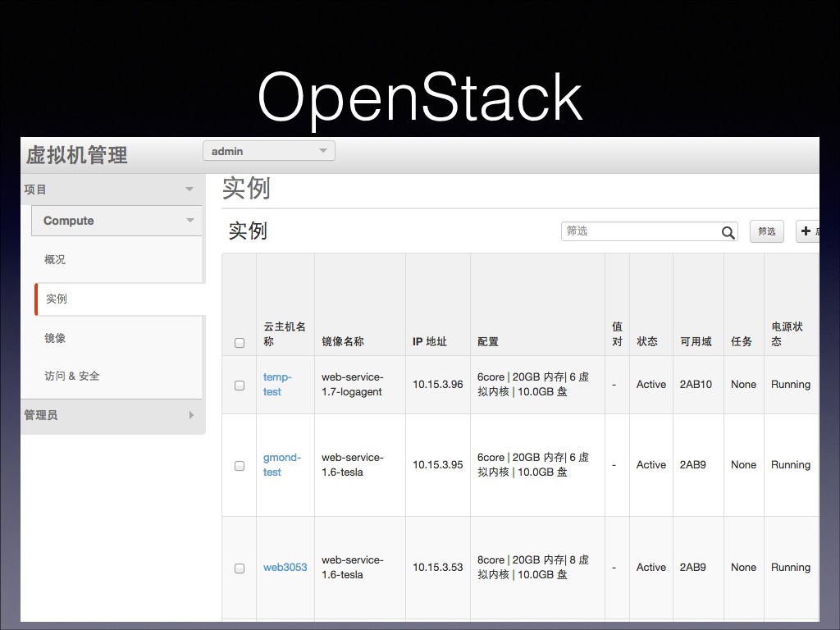840x630 pixels.
Task: Click the 虚拟机管理 dashboard title
Action: tap(76, 155)
